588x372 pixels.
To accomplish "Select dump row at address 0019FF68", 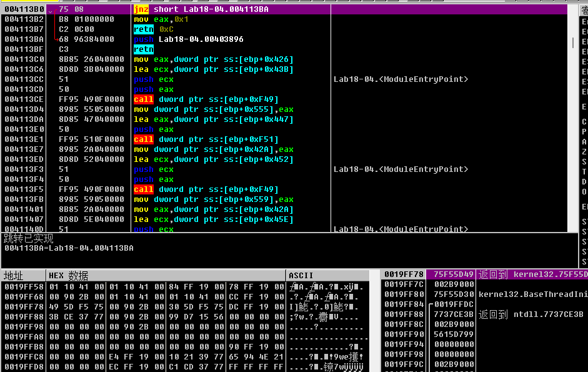I will point(185,297).
